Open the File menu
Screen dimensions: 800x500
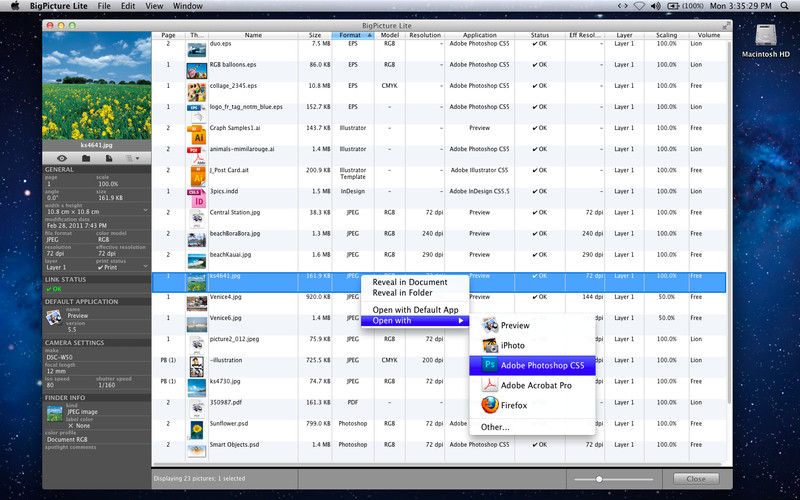tap(104, 6)
